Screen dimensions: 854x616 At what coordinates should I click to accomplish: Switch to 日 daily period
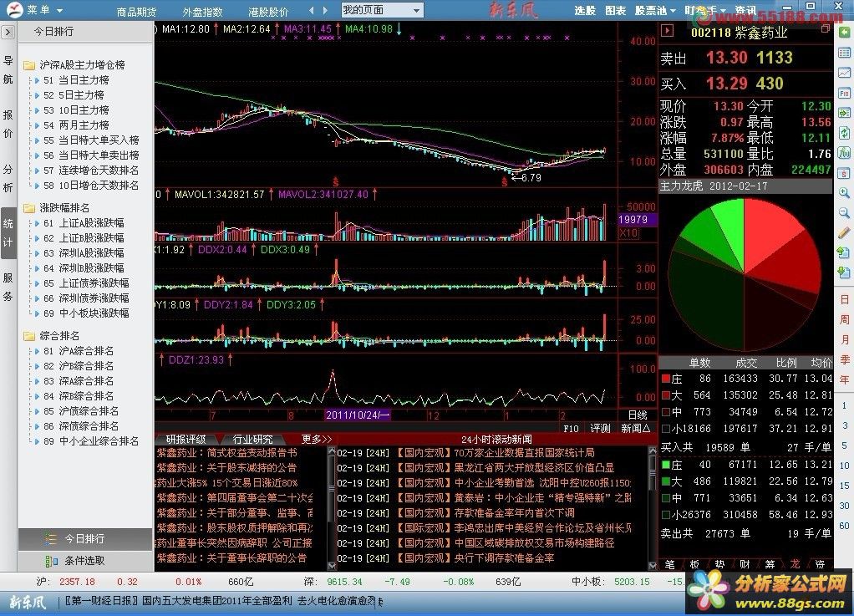(844, 299)
